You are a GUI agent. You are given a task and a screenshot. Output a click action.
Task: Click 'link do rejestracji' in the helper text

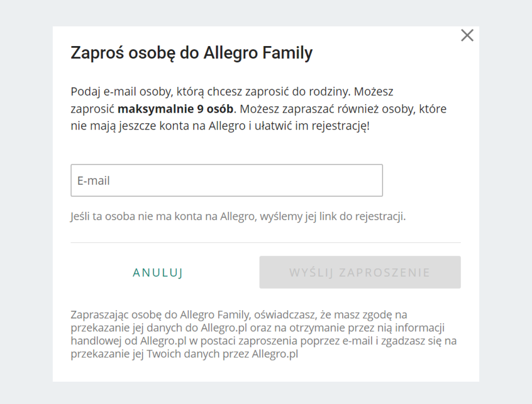[x=363, y=217]
